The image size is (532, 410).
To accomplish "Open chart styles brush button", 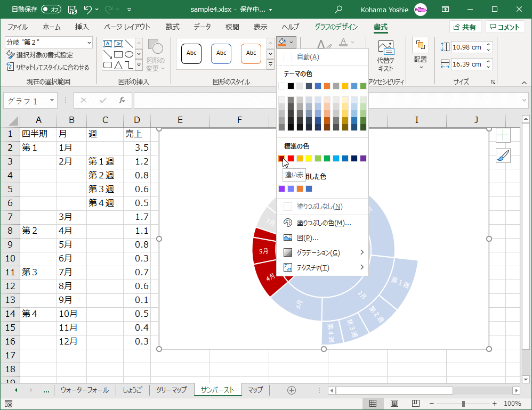I will (503, 155).
